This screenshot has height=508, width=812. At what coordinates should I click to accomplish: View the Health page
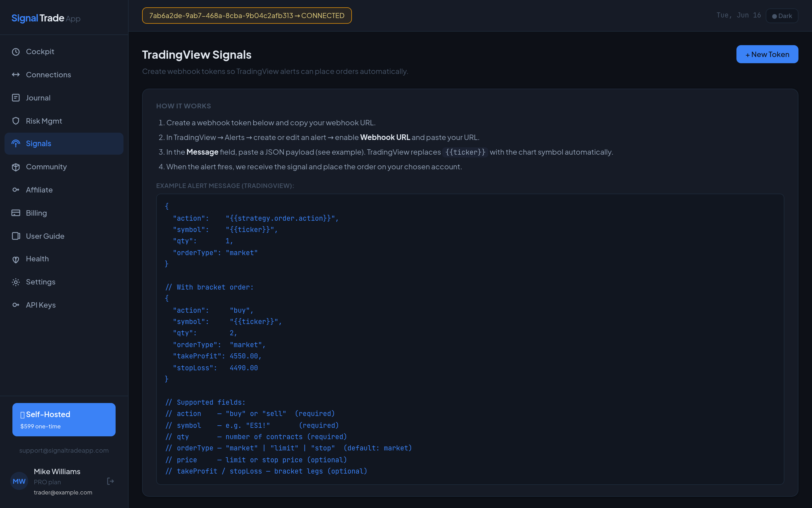tap(64, 259)
